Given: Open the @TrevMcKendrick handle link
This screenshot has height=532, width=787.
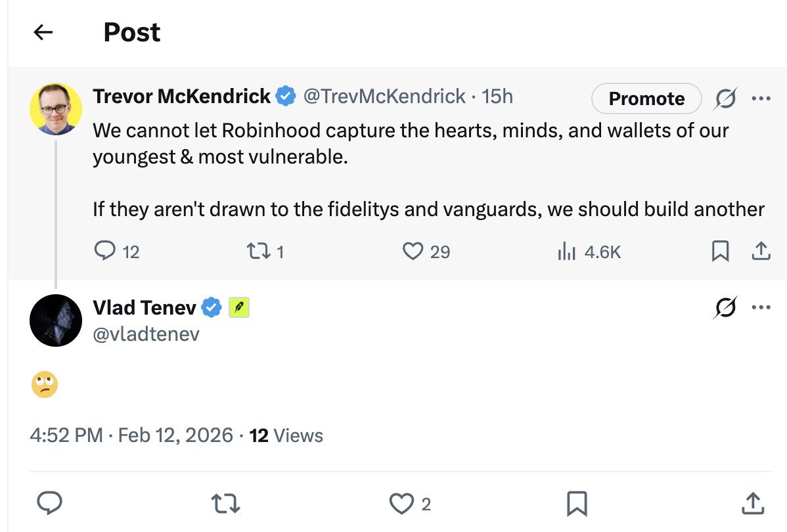Looking at the screenshot, I should (x=384, y=97).
